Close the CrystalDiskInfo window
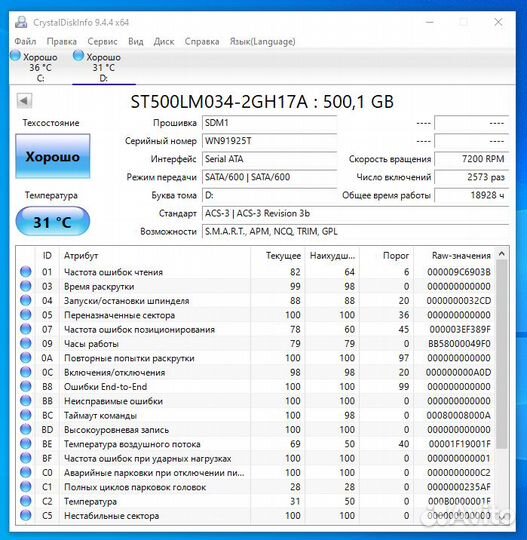This screenshot has height=540, width=527. tap(498, 22)
